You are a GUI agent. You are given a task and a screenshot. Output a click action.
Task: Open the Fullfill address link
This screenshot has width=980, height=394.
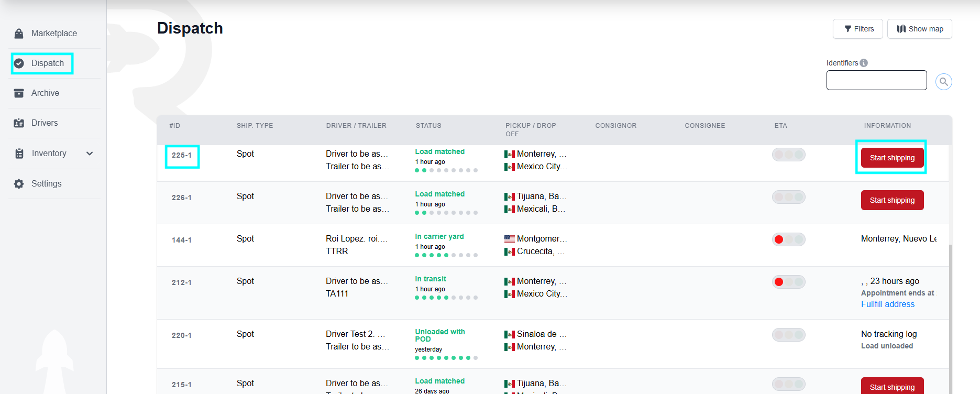point(888,304)
